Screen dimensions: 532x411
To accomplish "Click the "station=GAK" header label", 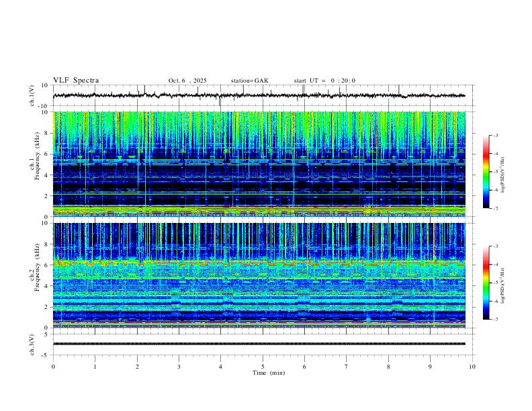I will pos(249,81).
